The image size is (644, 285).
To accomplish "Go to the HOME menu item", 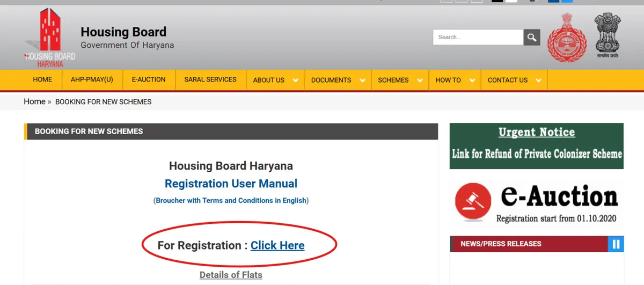I will point(42,79).
